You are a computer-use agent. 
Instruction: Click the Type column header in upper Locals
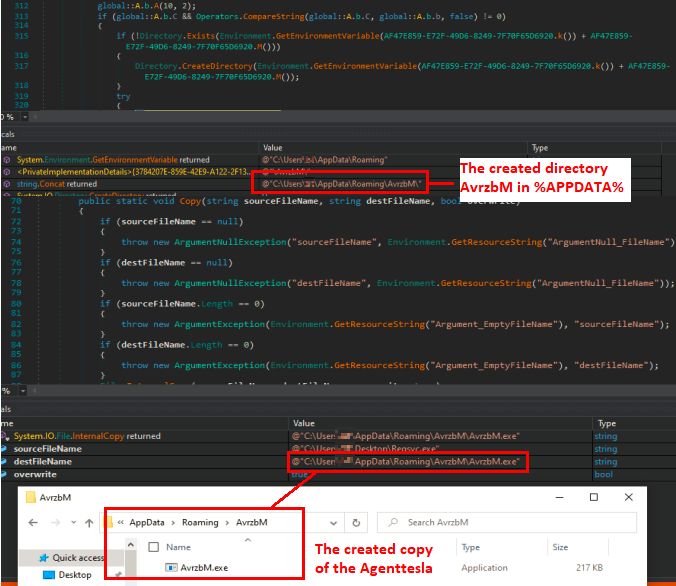[x=539, y=147]
